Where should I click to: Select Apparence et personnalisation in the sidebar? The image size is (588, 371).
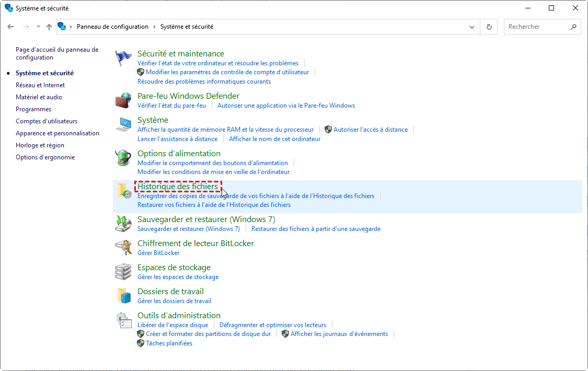point(57,133)
